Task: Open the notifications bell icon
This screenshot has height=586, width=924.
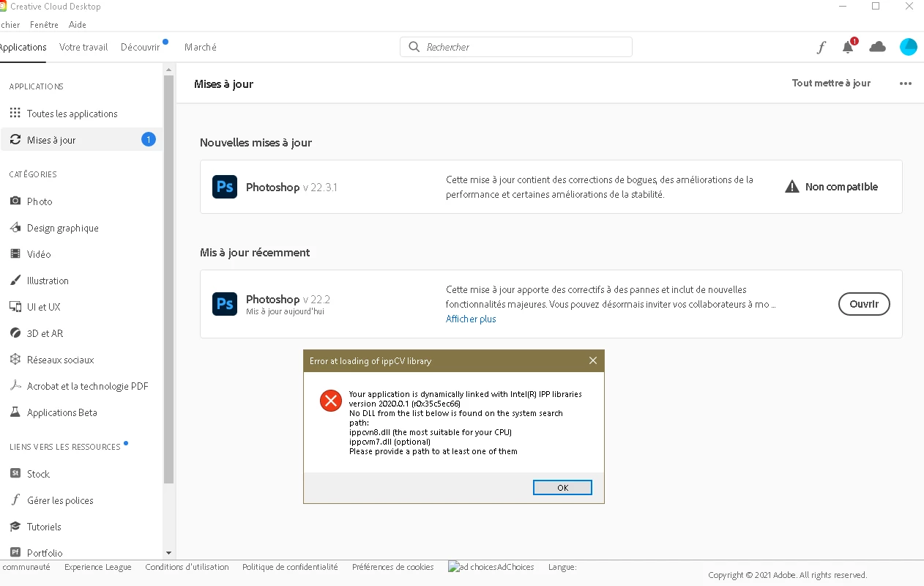Action: (848, 48)
